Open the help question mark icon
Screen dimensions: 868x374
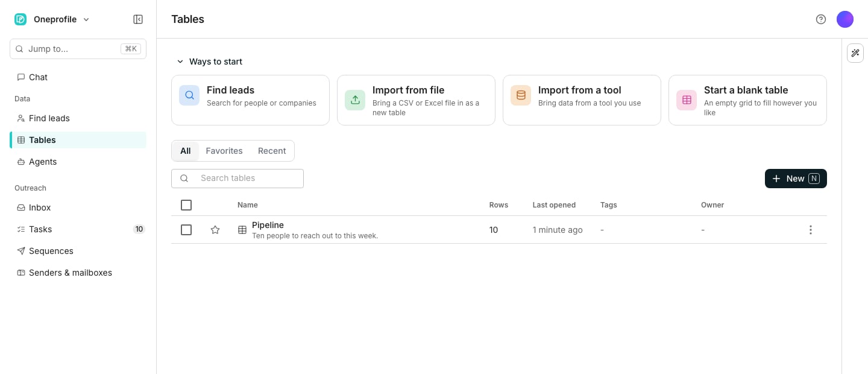tap(821, 19)
